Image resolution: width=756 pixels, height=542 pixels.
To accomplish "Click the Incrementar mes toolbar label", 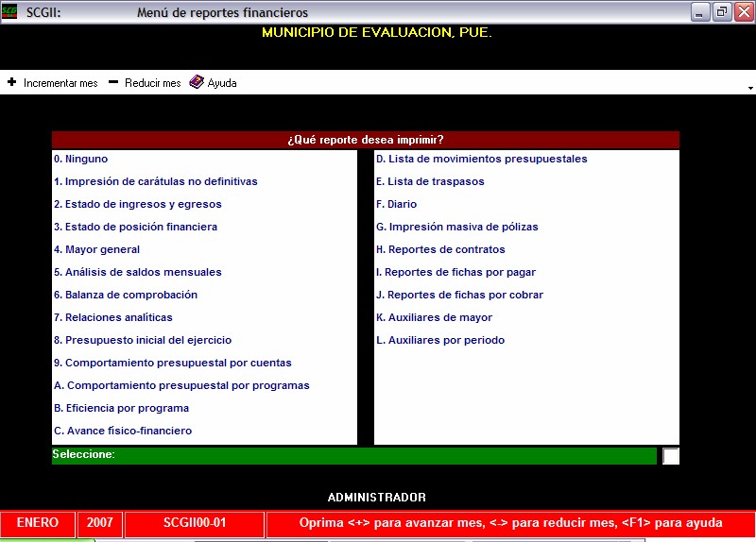I will pos(60,83).
